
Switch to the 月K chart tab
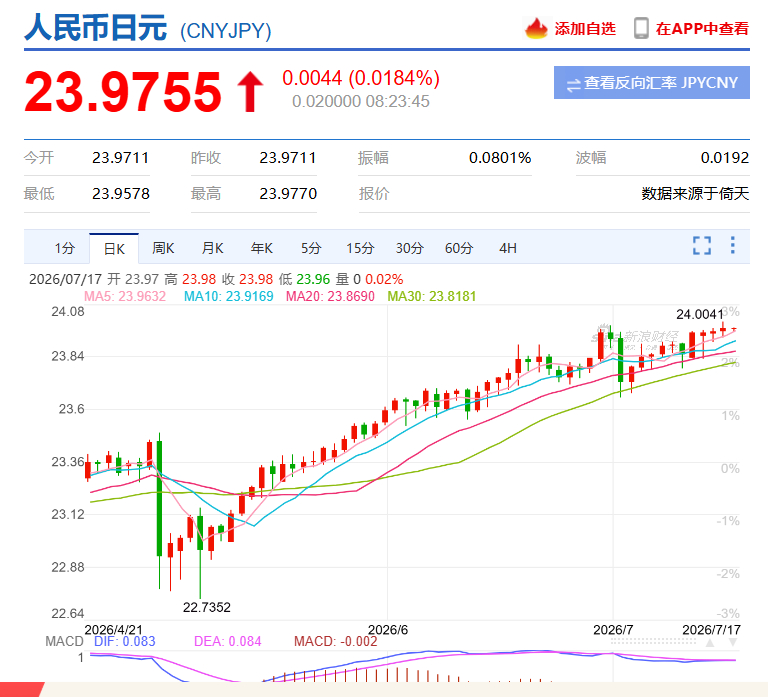pyautogui.click(x=213, y=248)
